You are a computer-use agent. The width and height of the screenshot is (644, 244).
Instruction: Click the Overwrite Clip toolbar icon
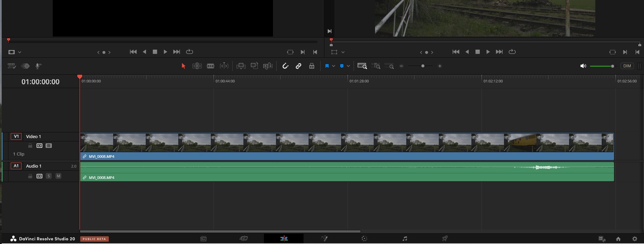254,66
